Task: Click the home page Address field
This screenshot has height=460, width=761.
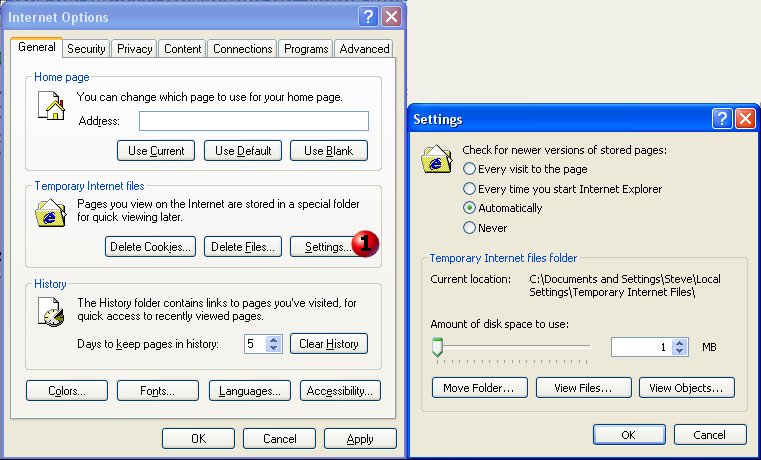Action: [254, 121]
